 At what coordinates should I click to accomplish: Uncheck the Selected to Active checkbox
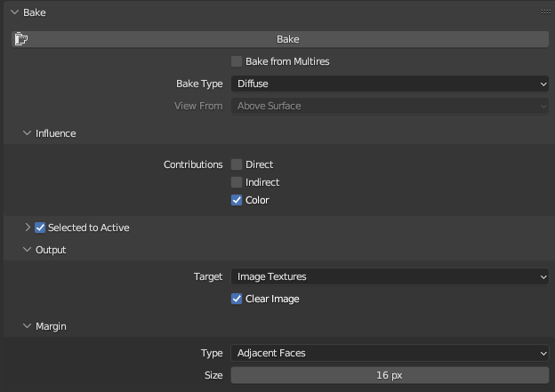(x=40, y=228)
